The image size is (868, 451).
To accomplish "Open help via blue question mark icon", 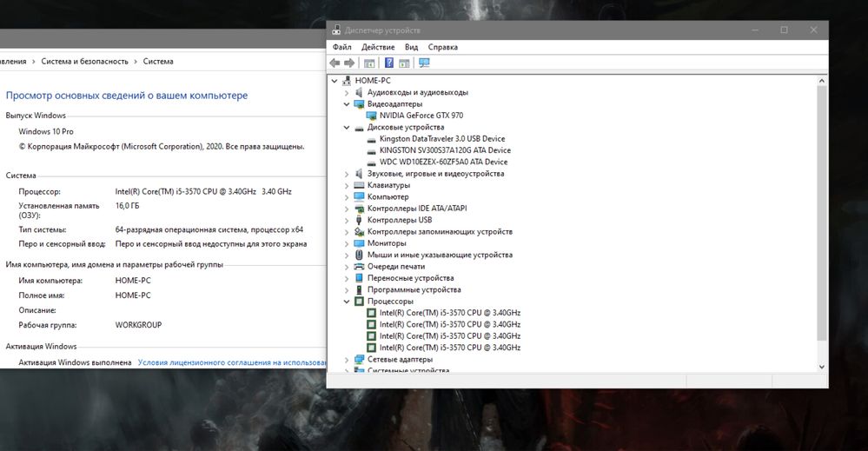I will pos(389,63).
